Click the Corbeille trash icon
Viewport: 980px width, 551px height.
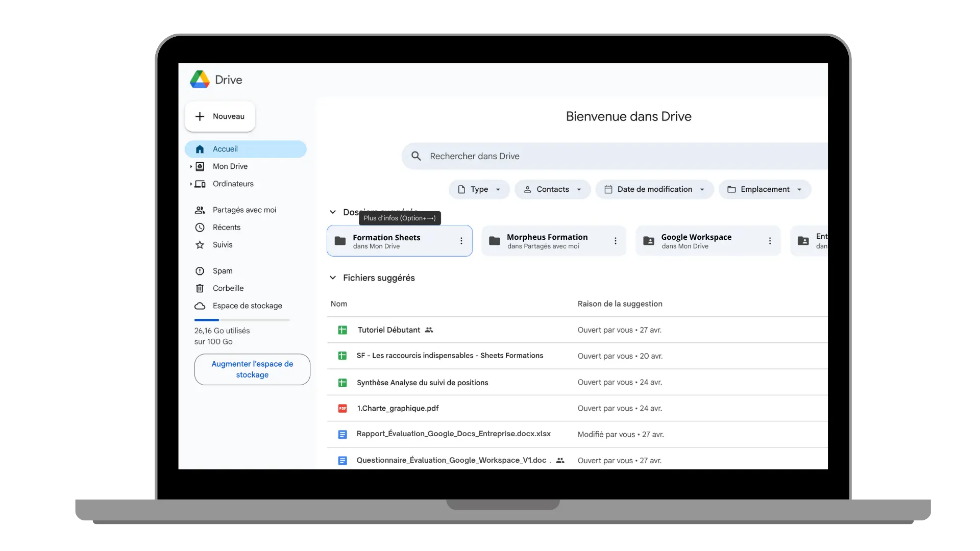click(200, 288)
